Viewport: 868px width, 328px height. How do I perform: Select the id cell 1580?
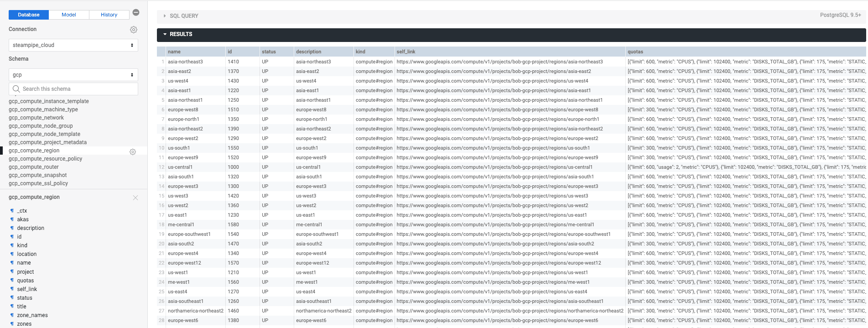tap(242, 224)
